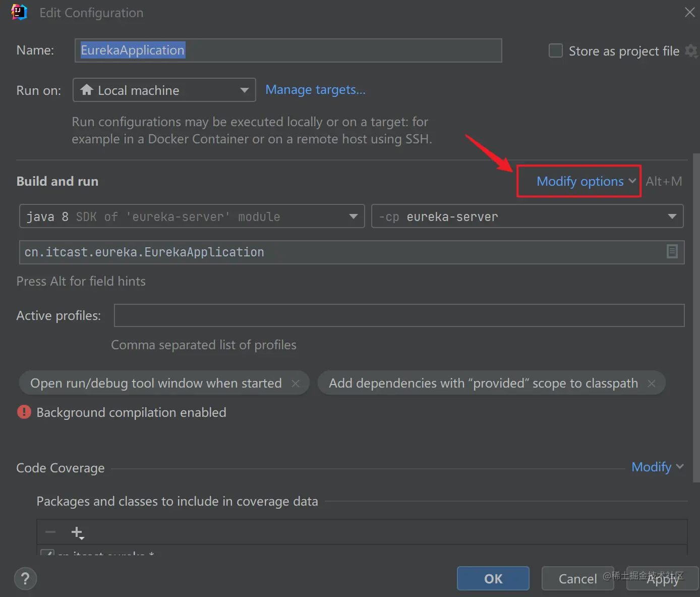Click the Apply button
Image resolution: width=700 pixels, height=597 pixels.
coord(663,578)
